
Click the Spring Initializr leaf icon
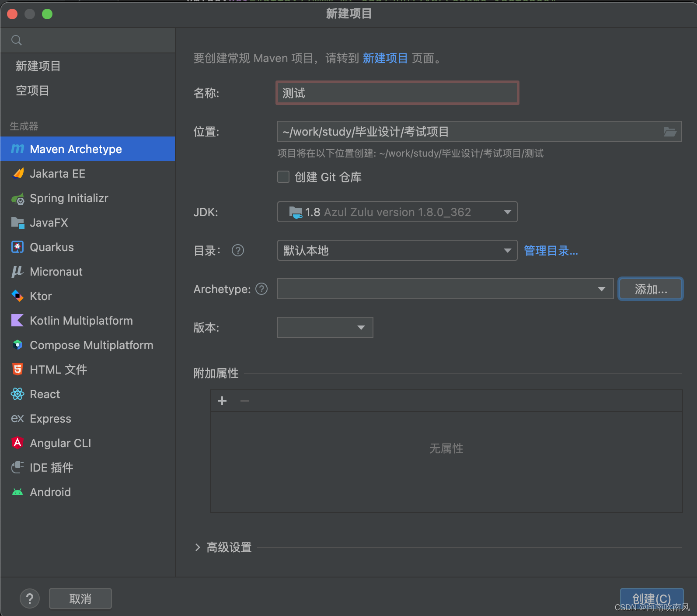click(18, 199)
